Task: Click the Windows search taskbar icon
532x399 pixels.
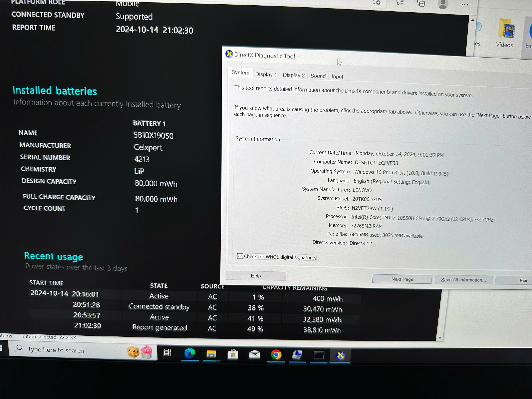Action: tap(19, 350)
